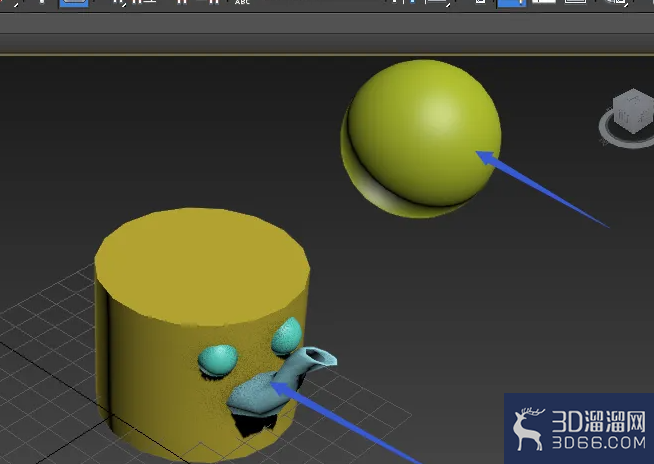Select the yellow cylinder's top face

[x=202, y=266]
